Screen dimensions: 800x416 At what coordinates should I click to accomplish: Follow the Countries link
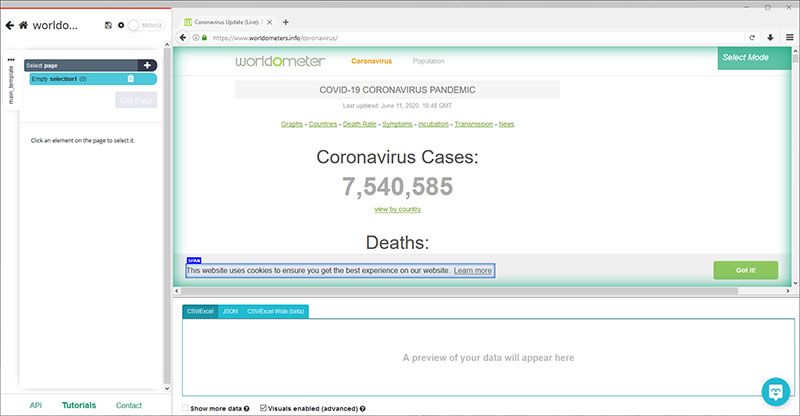[x=323, y=124]
